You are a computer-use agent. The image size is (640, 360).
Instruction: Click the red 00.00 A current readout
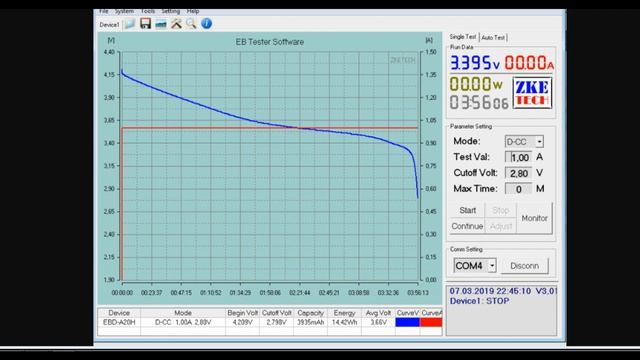click(529, 63)
